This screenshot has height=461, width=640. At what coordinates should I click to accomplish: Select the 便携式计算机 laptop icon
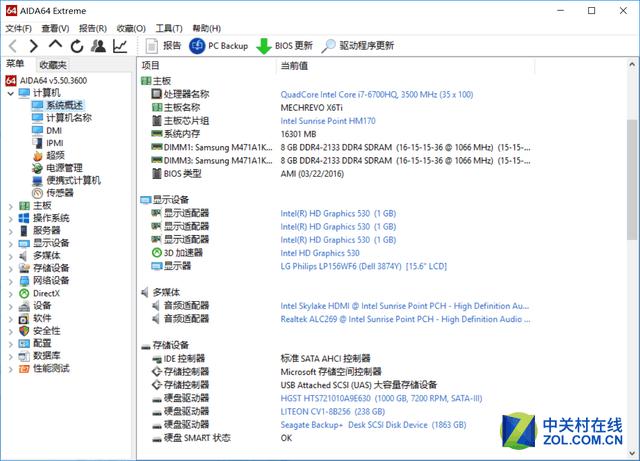pyautogui.click(x=38, y=180)
